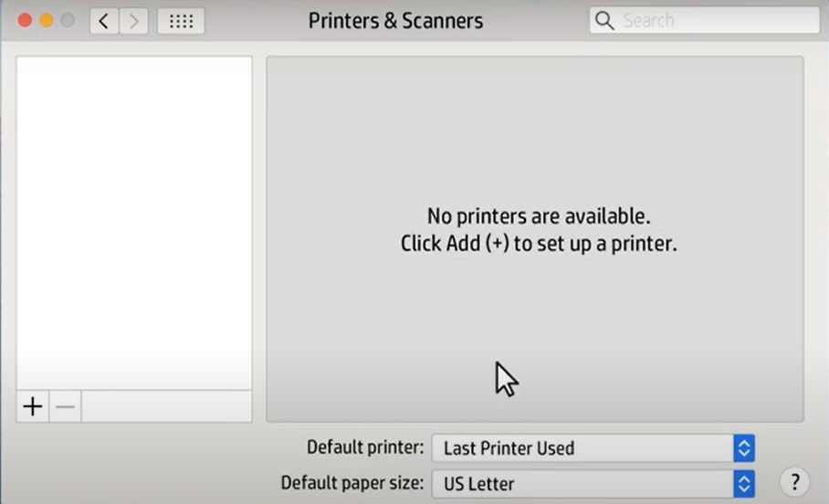Click inside the empty printers list
Viewport: 829px width, 504px height.
(134, 219)
